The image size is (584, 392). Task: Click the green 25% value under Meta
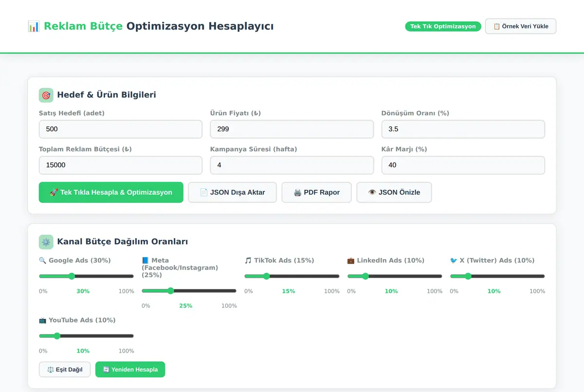185,306
